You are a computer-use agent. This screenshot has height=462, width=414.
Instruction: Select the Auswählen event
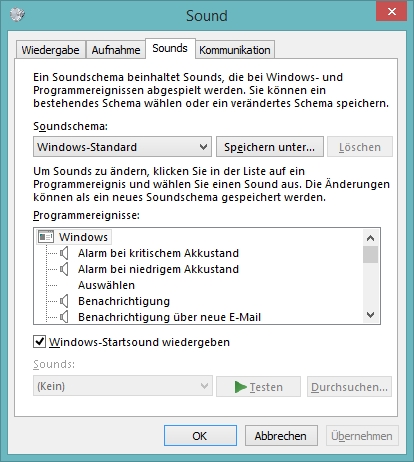point(106,285)
